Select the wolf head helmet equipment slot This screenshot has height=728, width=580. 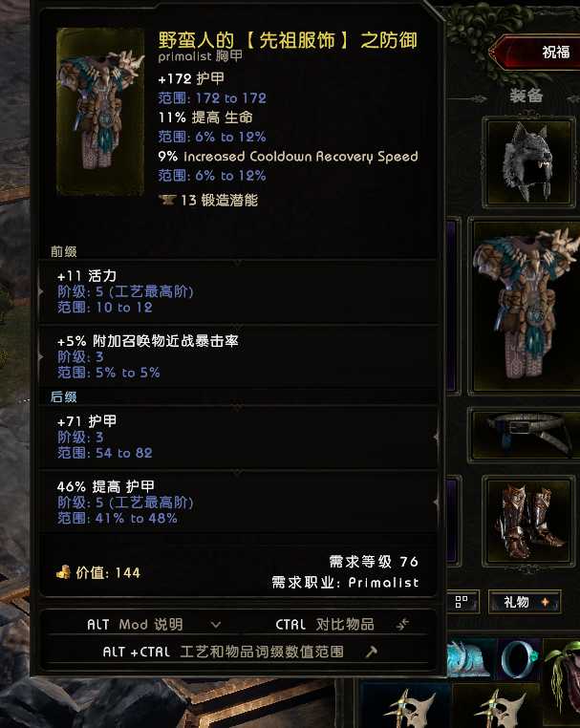click(529, 162)
